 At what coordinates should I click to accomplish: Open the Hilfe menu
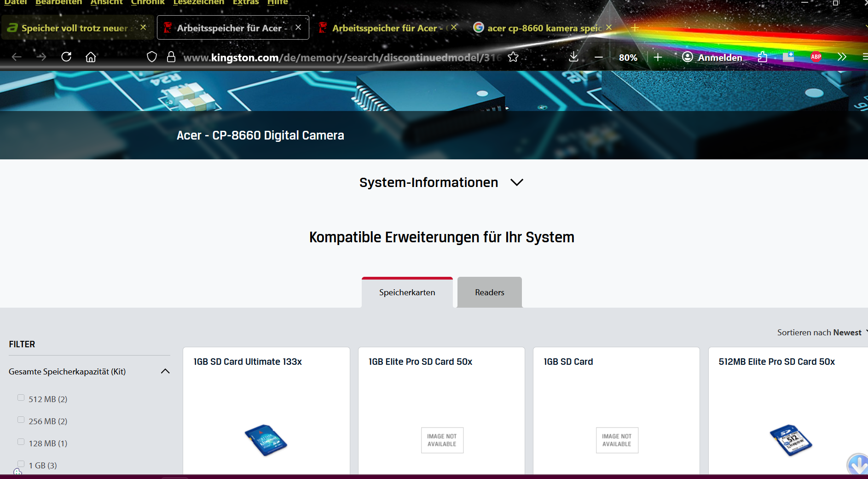pos(278,2)
